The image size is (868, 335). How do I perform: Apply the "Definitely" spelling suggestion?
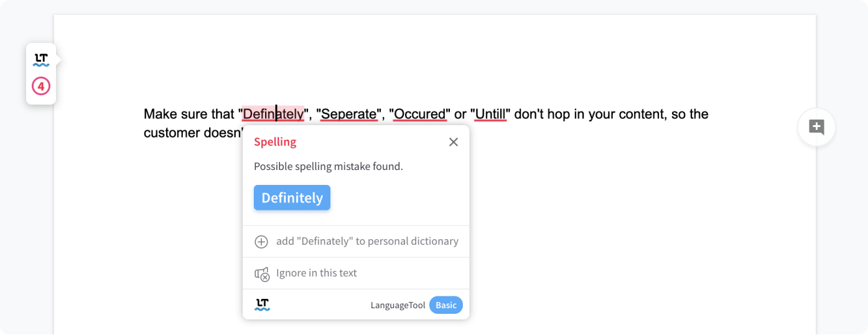pos(292,198)
